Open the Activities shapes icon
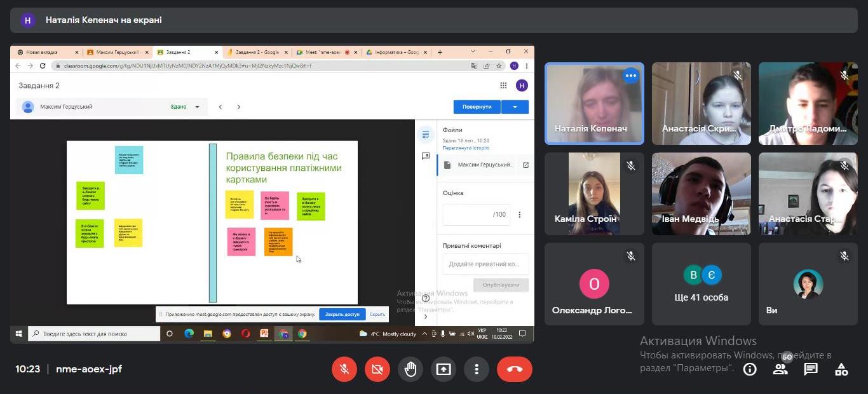 pos(841,369)
